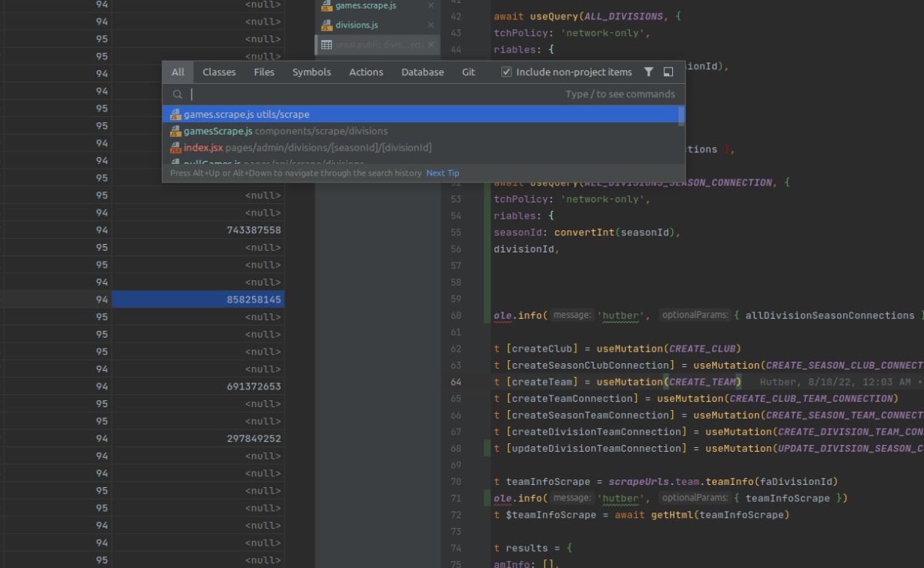924x568 pixels.
Task: Switch to the Git search tab
Action: pyautogui.click(x=468, y=72)
